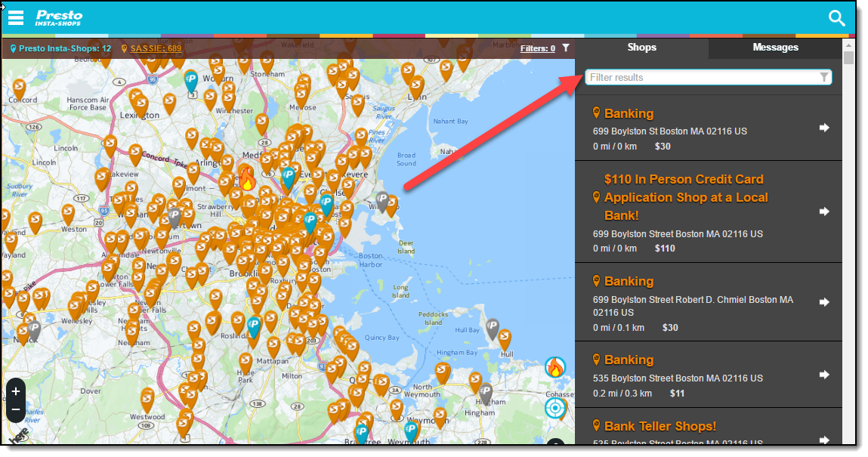Select the gray Presto pin near Winthrop

click(382, 201)
